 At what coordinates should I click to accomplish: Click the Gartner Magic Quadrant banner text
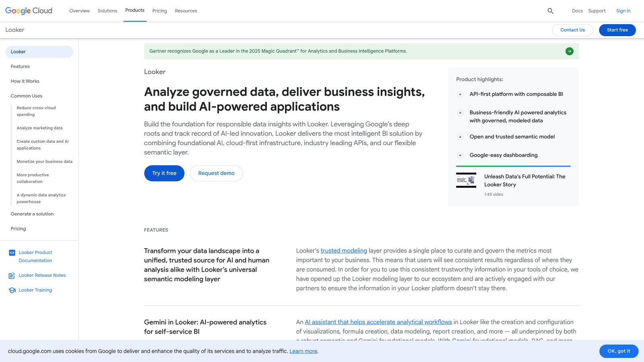[278, 51]
